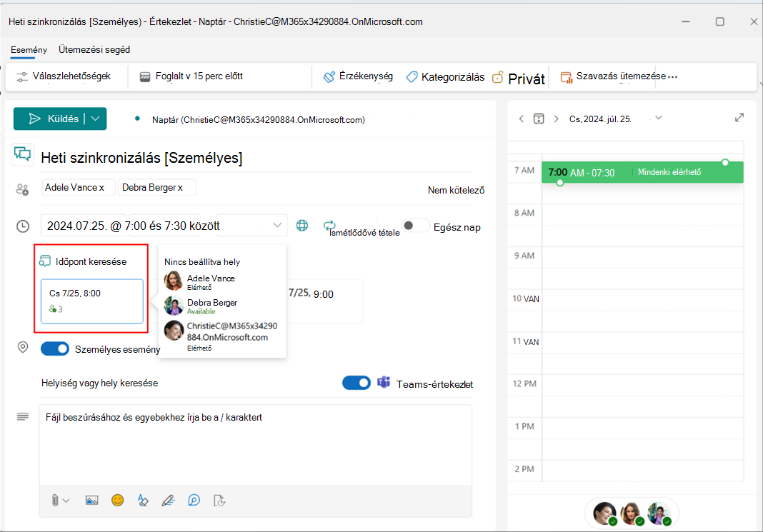Toggle the Teams-értekezlet switch
The image size is (763, 532).
(x=356, y=383)
